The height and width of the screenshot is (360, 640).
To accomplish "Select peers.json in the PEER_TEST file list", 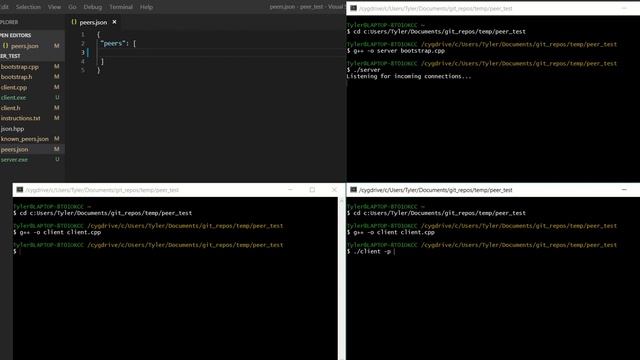I will point(32,149).
